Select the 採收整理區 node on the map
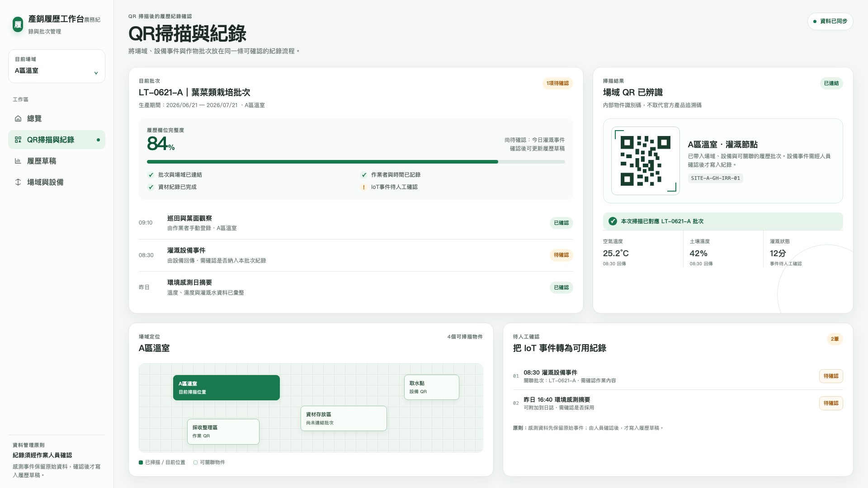 pyautogui.click(x=223, y=432)
